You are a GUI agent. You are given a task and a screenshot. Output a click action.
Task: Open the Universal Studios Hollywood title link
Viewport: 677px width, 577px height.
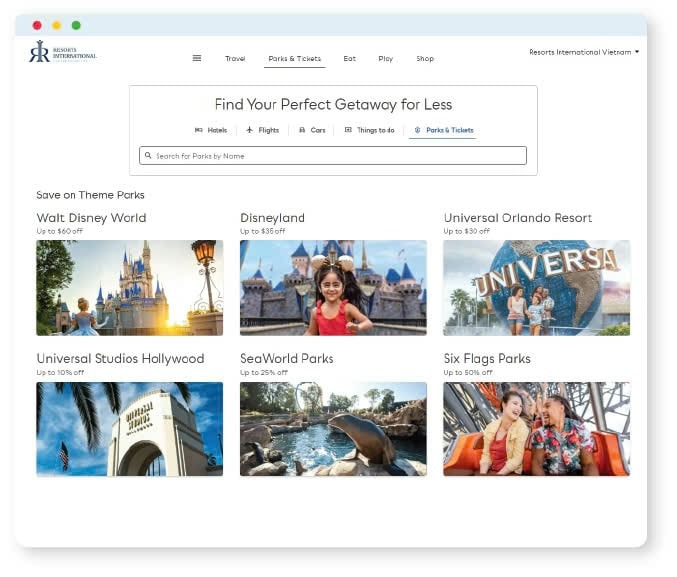click(120, 358)
